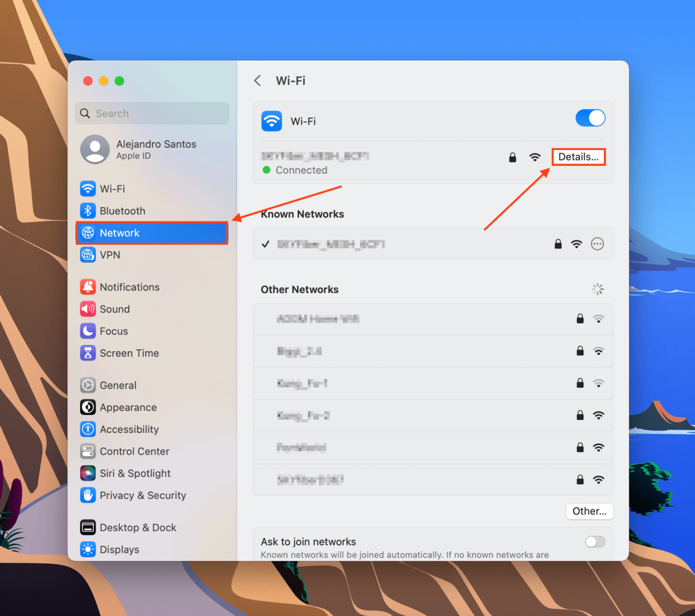695x616 pixels.
Task: Open the more options ellipsis for known network
Action: point(597,244)
